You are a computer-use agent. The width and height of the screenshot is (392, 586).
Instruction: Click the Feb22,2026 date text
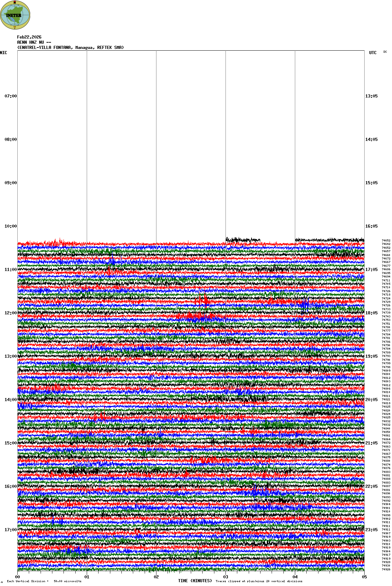pyautogui.click(x=29, y=37)
